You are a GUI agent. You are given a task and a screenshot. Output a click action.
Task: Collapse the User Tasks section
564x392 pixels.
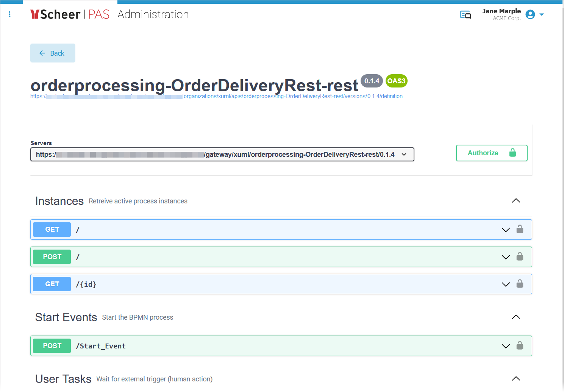pyautogui.click(x=516, y=378)
